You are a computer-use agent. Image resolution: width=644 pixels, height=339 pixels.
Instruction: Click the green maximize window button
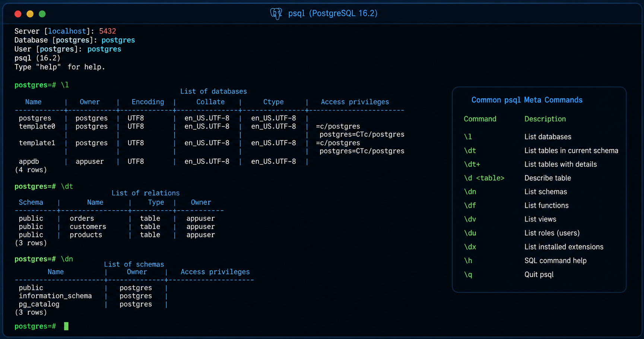tap(42, 14)
